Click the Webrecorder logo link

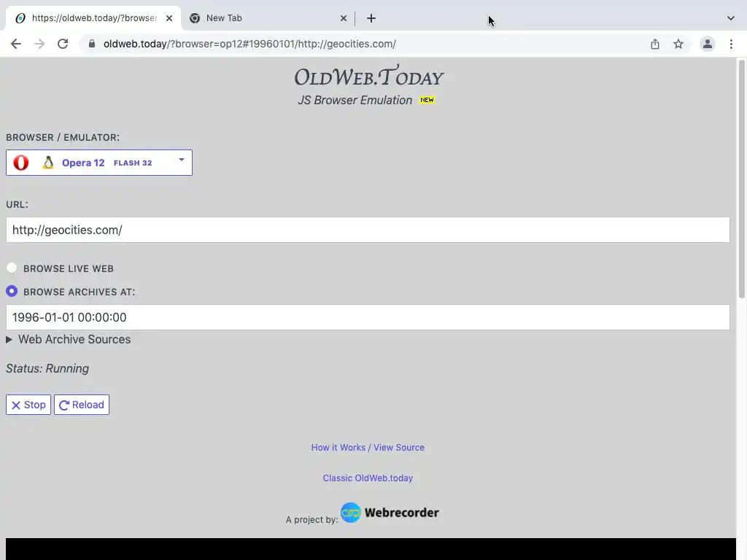coord(390,513)
